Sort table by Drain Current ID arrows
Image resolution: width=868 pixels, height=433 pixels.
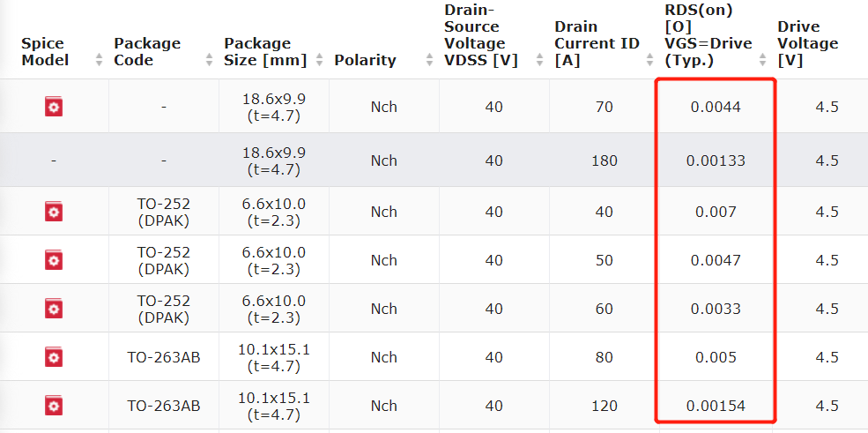coord(649,60)
